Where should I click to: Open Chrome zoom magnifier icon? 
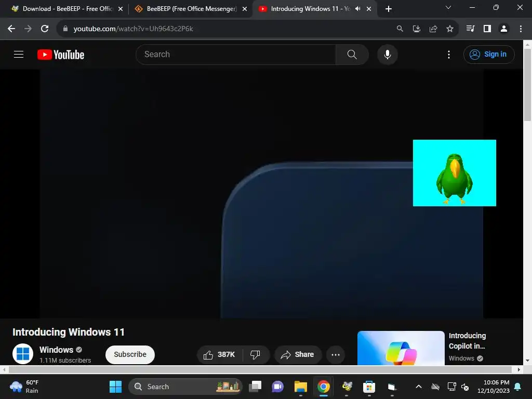400,29
